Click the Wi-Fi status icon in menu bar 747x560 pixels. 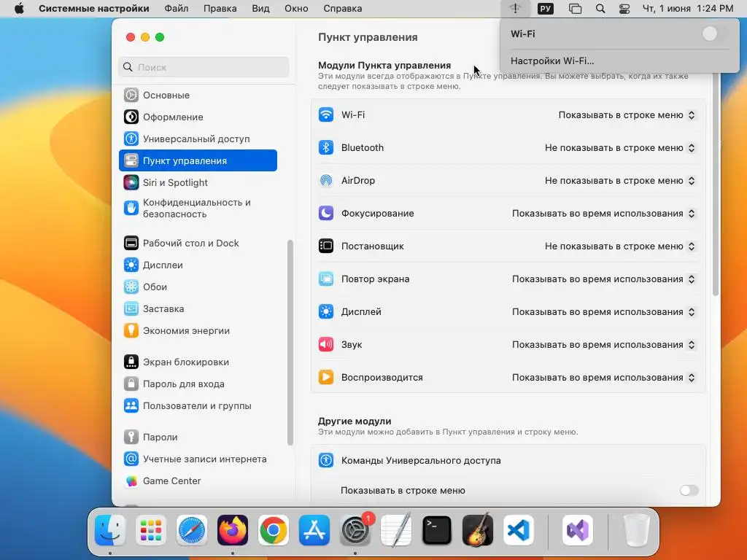coord(516,9)
